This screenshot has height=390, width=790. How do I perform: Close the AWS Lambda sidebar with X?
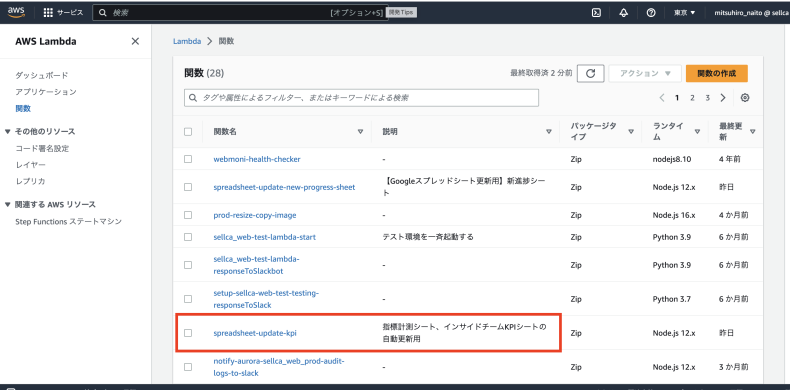pyautogui.click(x=135, y=41)
